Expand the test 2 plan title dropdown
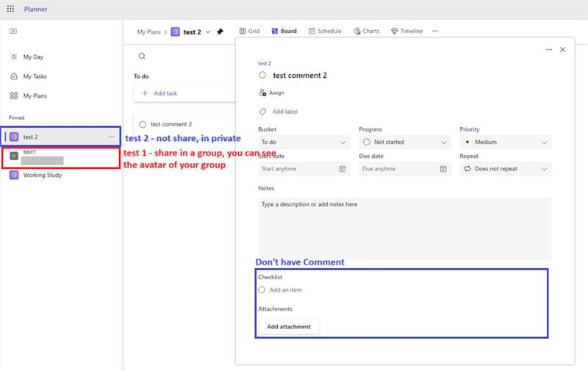This screenshot has height=371, width=588. coord(208,32)
